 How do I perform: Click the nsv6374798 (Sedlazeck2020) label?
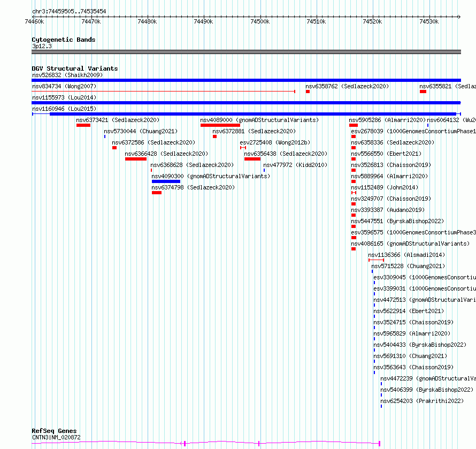193,187
